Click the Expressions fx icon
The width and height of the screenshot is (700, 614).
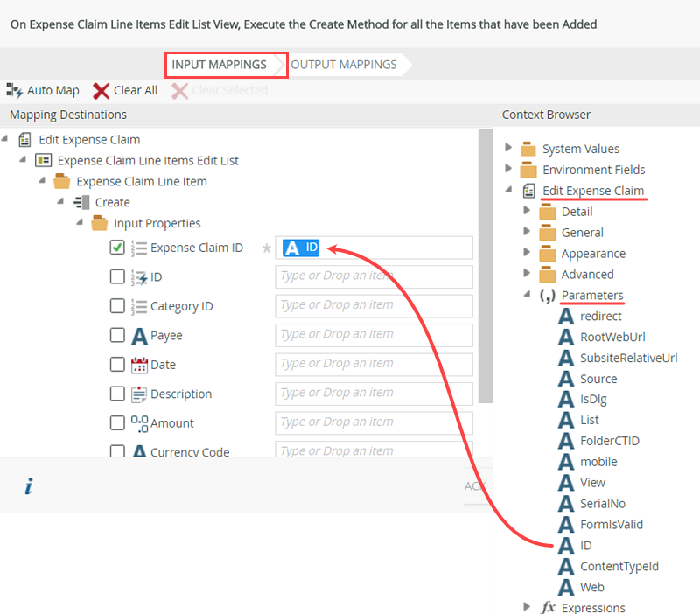tap(548, 607)
